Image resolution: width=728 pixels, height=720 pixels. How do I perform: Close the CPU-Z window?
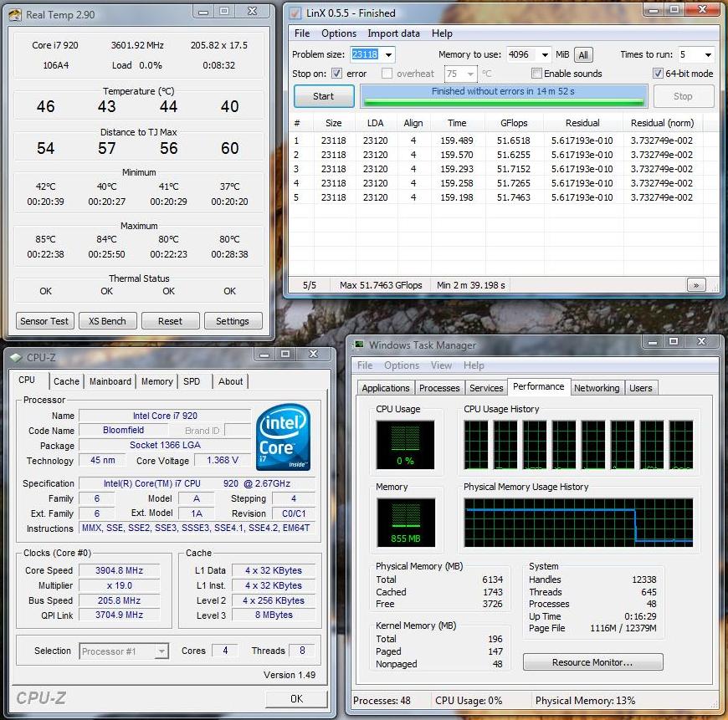314,354
